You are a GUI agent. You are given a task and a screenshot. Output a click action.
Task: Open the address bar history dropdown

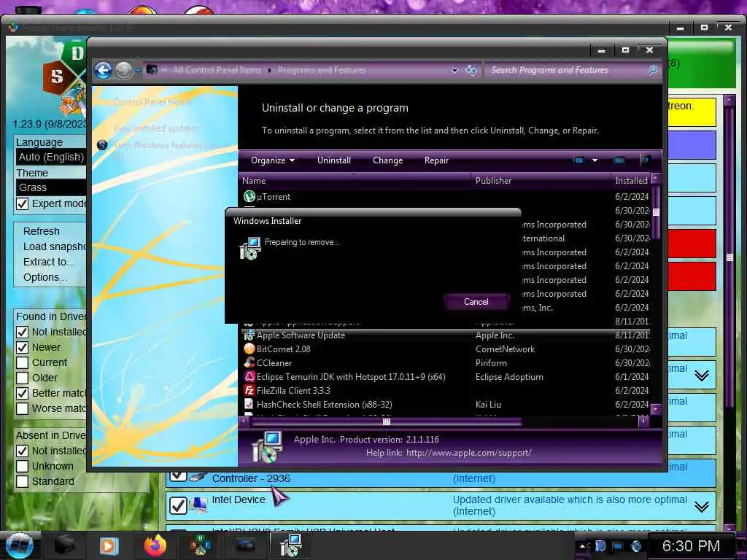click(454, 71)
